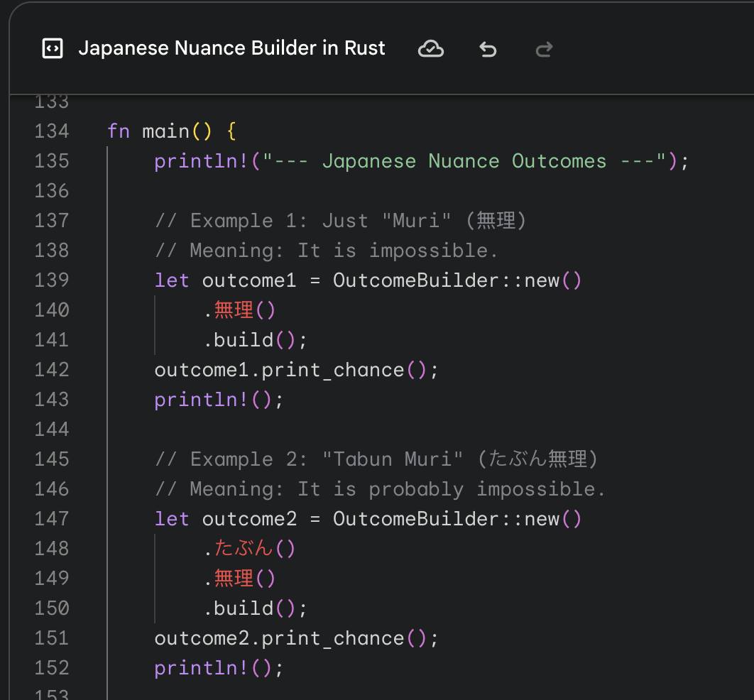
Task: Click the '.たぶん()' method call
Action: click(248, 549)
